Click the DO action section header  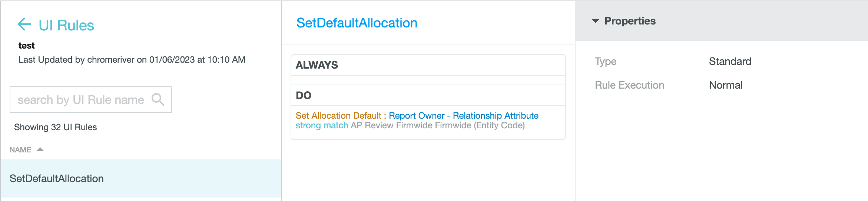point(304,96)
